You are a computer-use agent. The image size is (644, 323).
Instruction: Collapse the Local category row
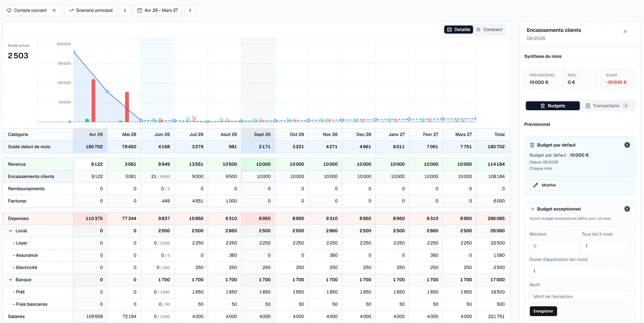(x=10, y=231)
